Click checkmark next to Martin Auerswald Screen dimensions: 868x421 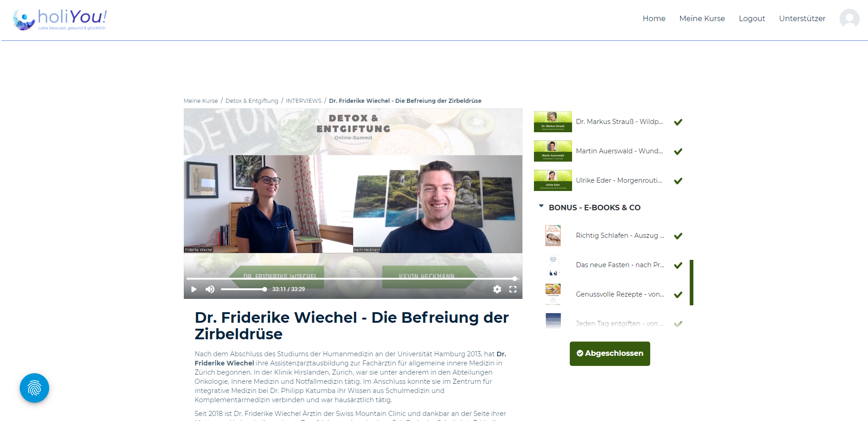(678, 152)
